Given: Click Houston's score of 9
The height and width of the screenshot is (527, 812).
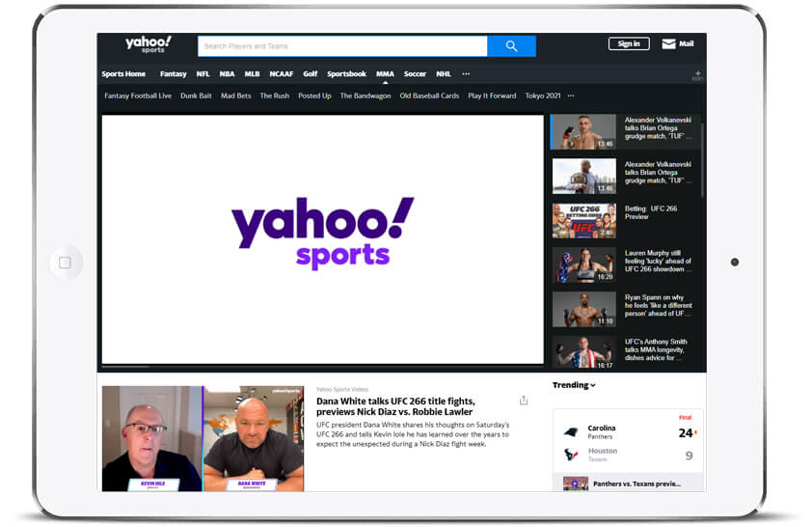Looking at the screenshot, I should [689, 456].
